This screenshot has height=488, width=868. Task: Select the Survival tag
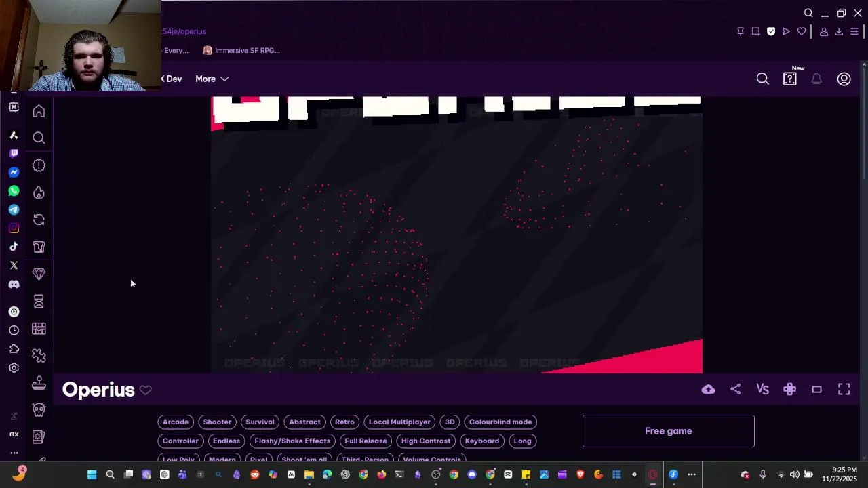(x=260, y=422)
